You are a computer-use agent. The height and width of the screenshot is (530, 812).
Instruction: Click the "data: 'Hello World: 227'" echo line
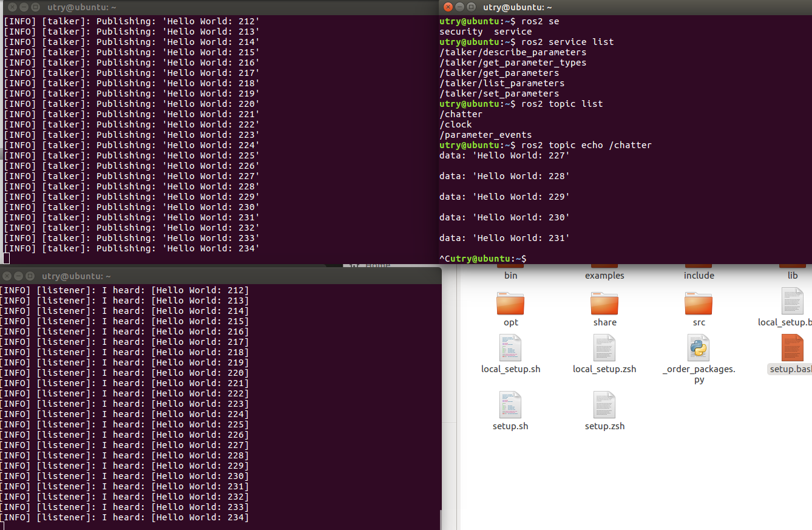504,155
